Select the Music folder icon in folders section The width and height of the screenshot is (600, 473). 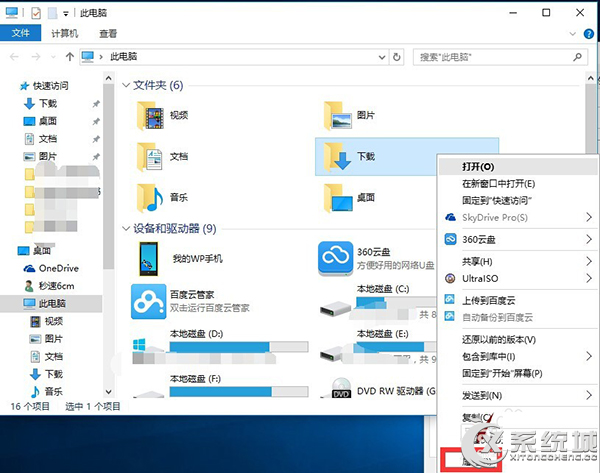point(150,198)
